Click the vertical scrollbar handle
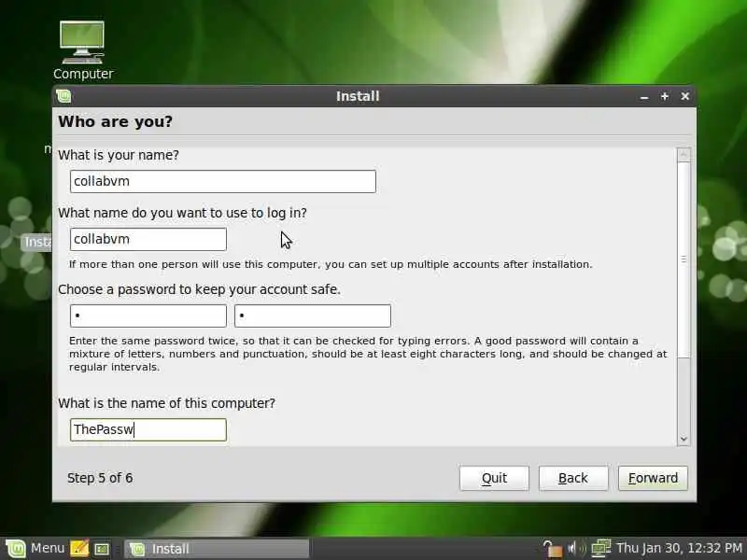The image size is (747, 560). click(684, 259)
